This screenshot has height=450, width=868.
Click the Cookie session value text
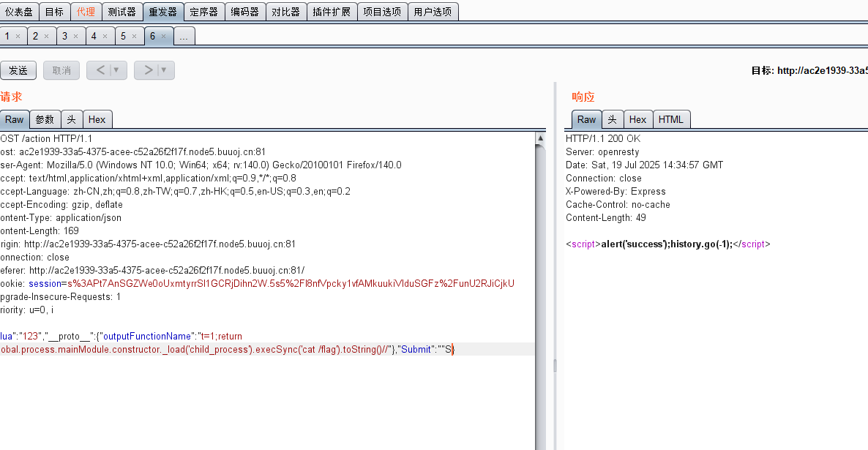[291, 283]
